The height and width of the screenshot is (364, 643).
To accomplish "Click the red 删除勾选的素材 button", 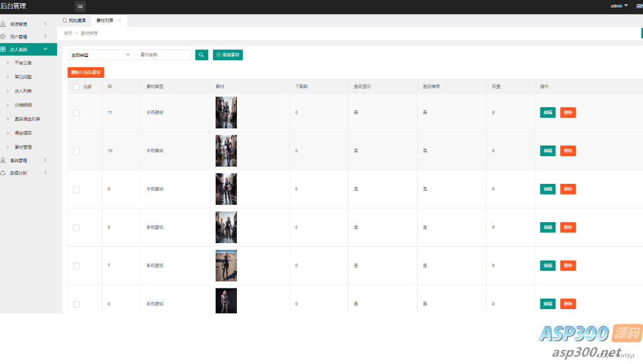I will 86,72.
